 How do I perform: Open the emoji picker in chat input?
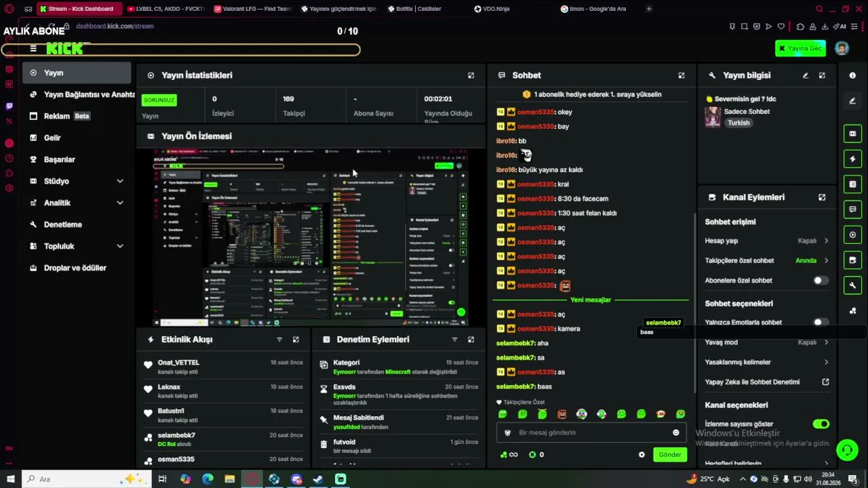[675, 432]
